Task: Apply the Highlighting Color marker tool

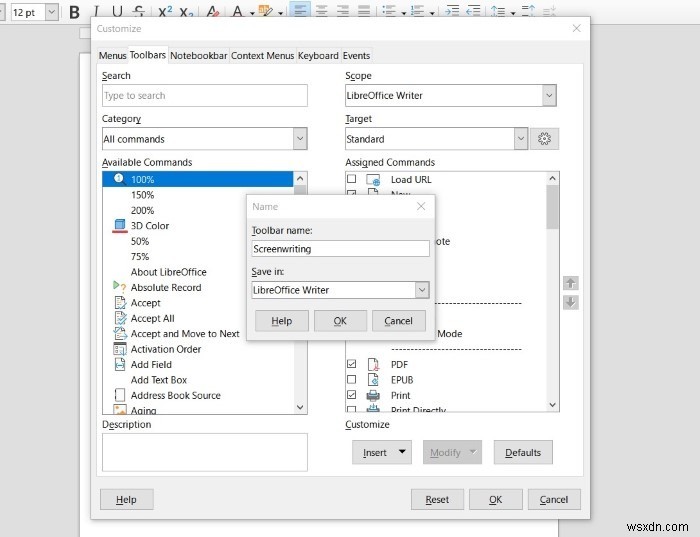Action: pyautogui.click(x=266, y=12)
